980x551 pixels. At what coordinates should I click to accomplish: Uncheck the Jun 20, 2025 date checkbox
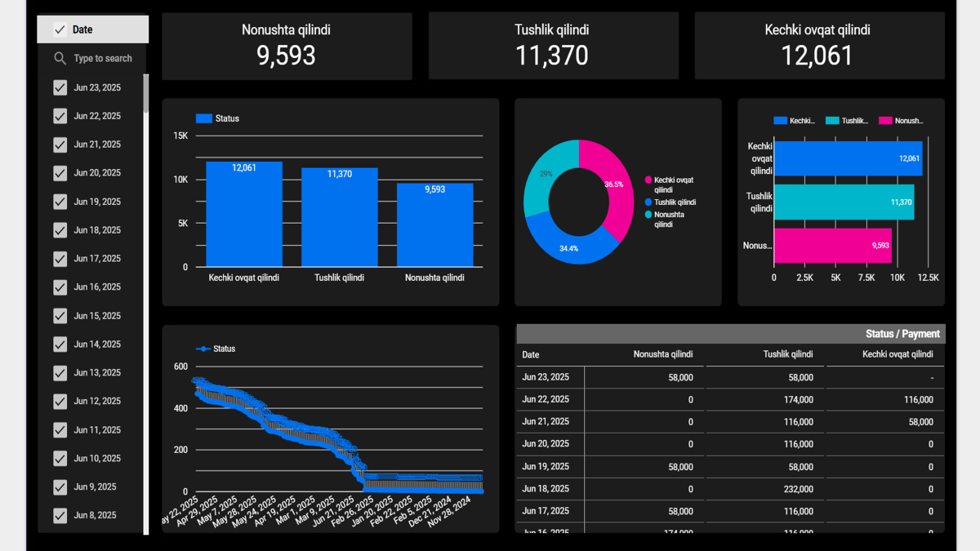[x=60, y=173]
